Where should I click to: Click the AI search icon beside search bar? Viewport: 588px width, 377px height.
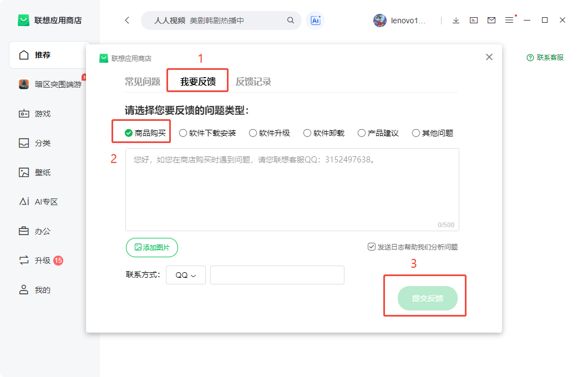[x=315, y=19]
